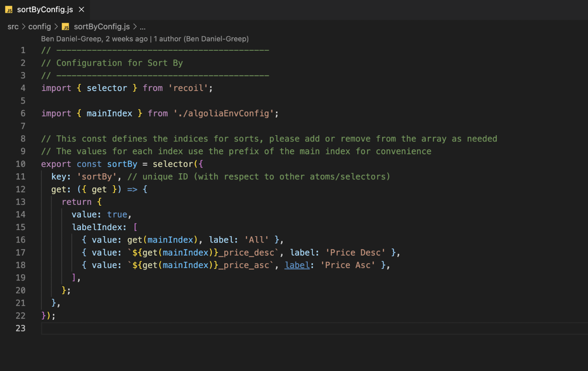Image resolution: width=588 pixels, height=371 pixels.
Task: Click the _price_asc template suffix
Action: point(244,265)
